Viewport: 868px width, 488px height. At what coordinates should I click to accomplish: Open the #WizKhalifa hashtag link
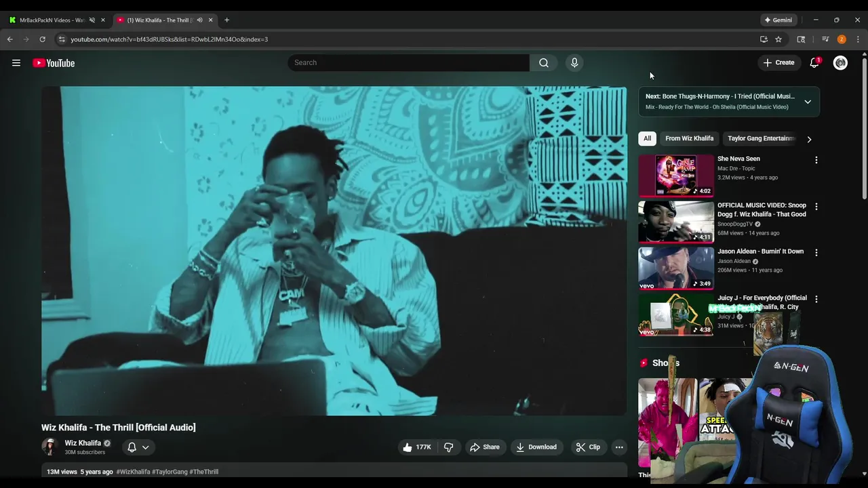(133, 472)
